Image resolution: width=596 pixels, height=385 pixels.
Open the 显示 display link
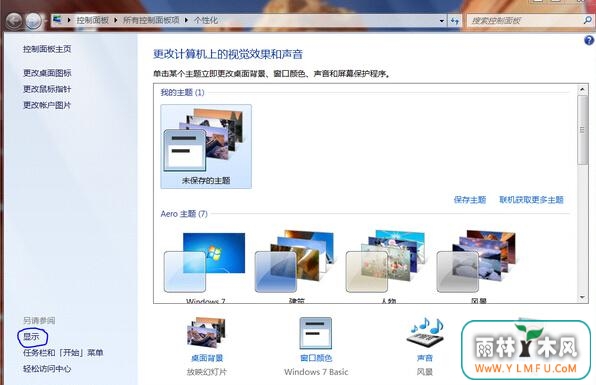[x=31, y=337]
